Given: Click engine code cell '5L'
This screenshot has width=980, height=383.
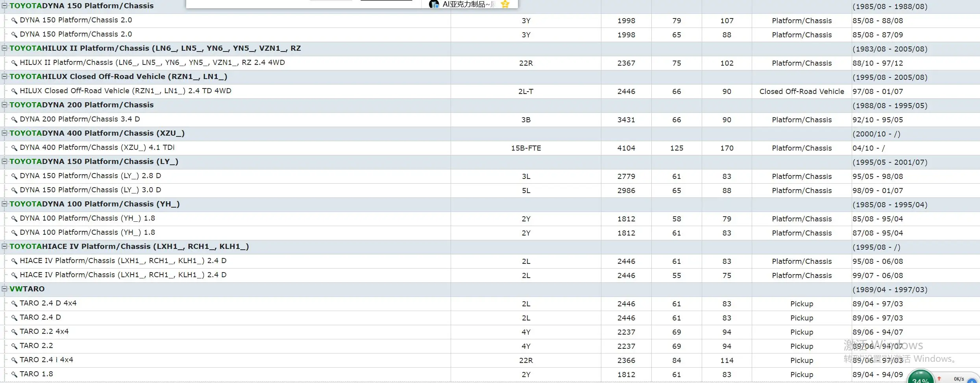Looking at the screenshot, I should tap(526, 191).
